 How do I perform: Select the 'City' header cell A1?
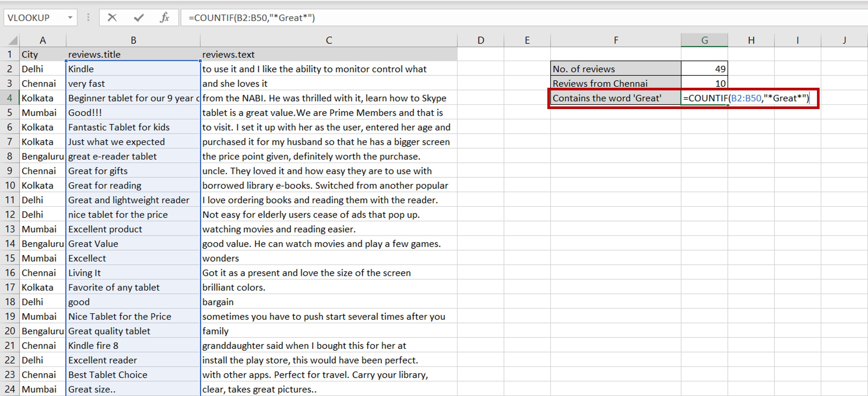(x=43, y=54)
